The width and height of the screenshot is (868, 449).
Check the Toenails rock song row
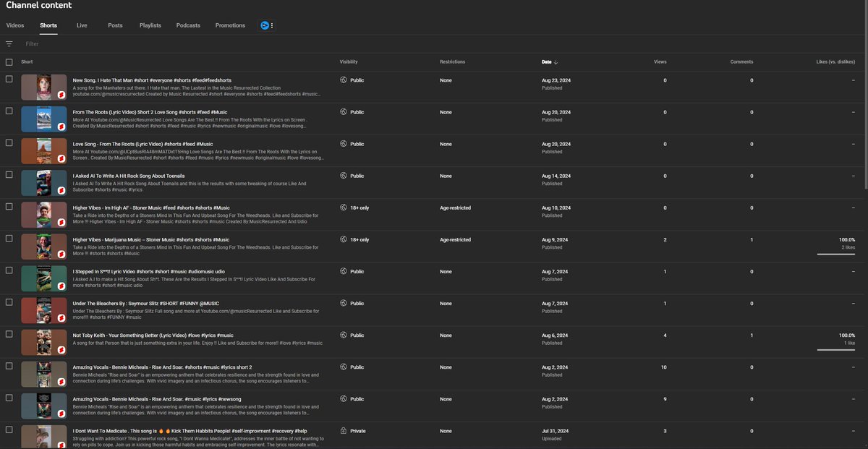tap(9, 174)
